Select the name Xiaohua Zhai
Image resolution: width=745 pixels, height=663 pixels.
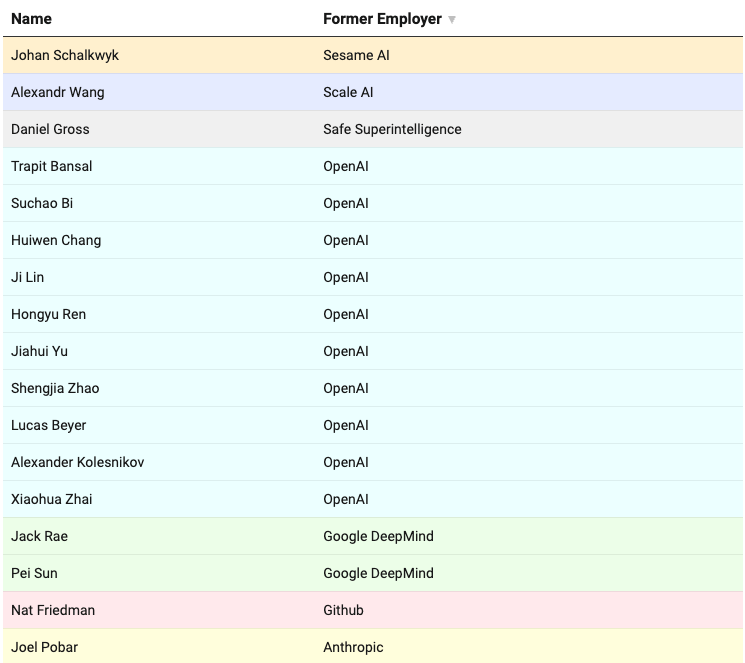pos(52,499)
